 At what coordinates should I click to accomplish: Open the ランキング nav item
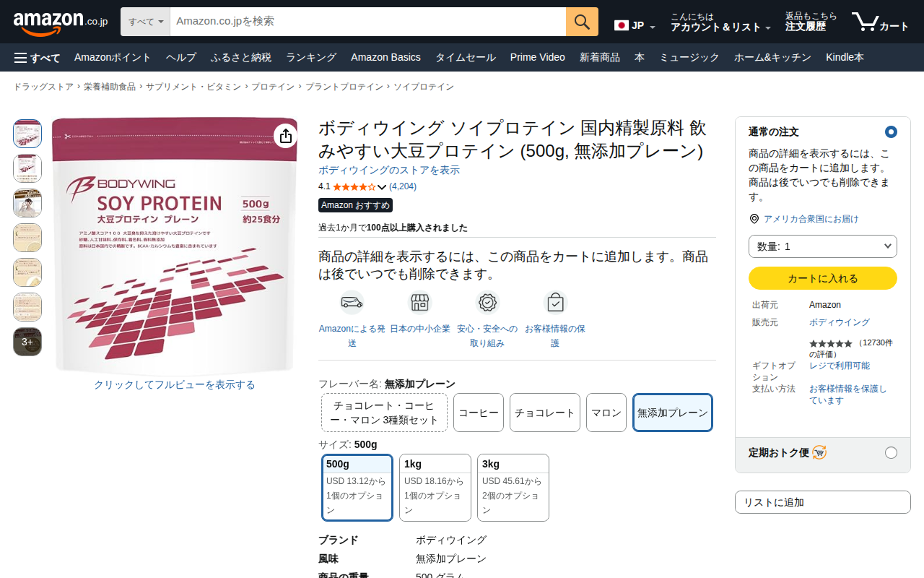(x=311, y=58)
